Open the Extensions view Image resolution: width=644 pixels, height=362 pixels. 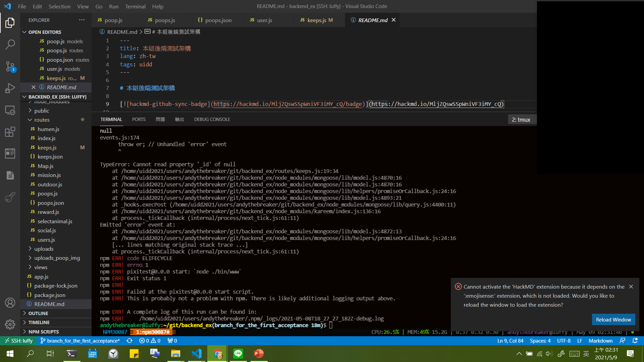10,132
